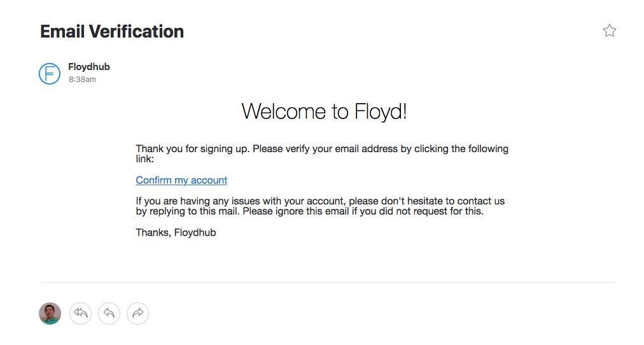Reply all to this email

click(80, 313)
